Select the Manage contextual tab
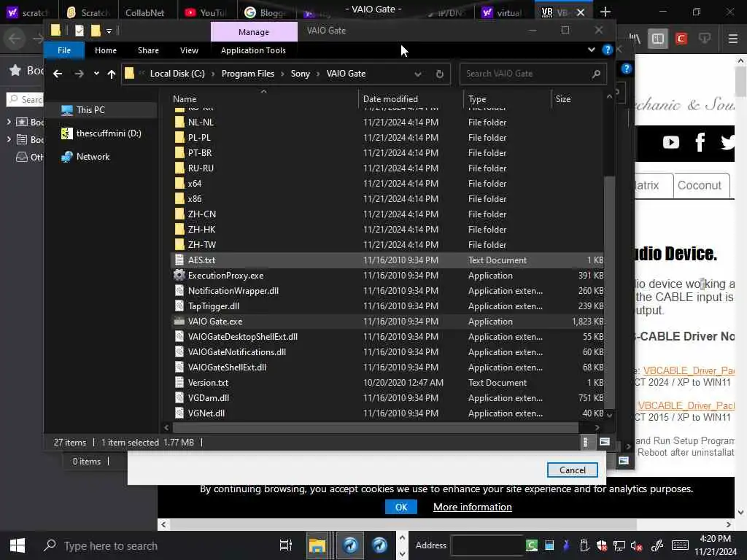The image size is (747, 560). click(254, 32)
